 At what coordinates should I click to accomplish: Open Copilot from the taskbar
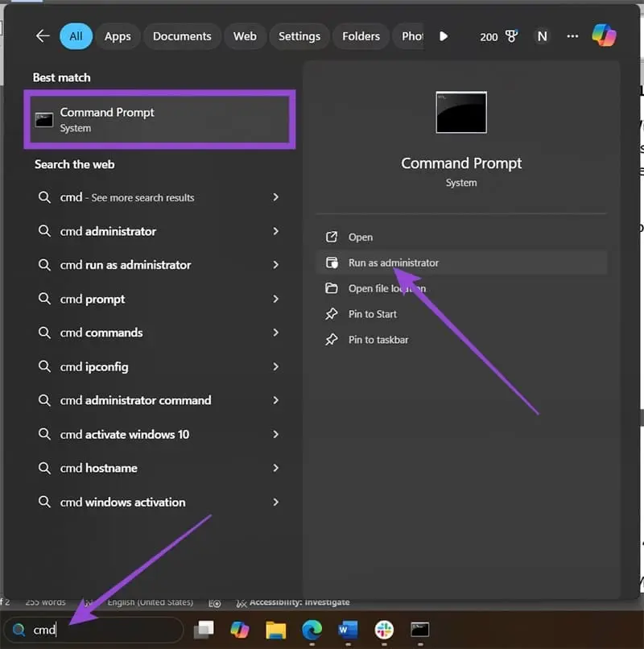tap(240, 630)
